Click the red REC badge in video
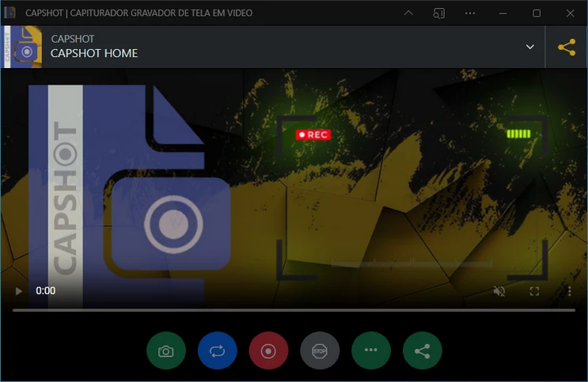The image size is (588, 382). (313, 134)
